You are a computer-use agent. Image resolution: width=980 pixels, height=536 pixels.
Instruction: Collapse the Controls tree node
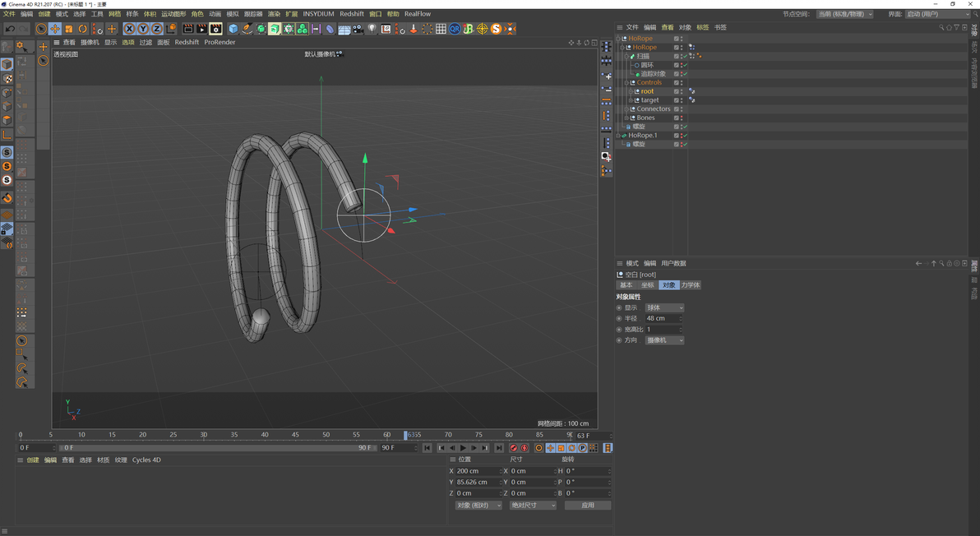coord(626,83)
